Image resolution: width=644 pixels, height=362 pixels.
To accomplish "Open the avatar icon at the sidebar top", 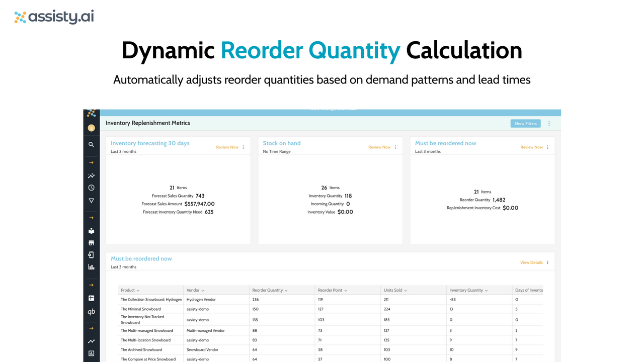I will pyautogui.click(x=91, y=128).
